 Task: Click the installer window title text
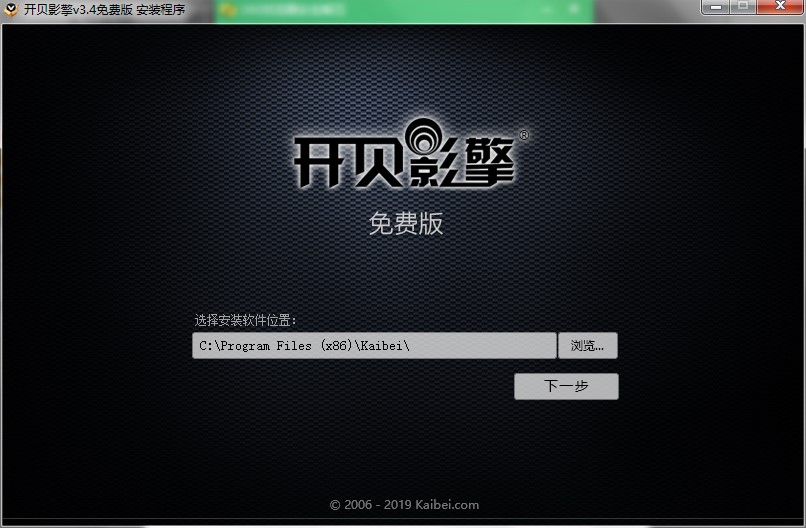104,9
